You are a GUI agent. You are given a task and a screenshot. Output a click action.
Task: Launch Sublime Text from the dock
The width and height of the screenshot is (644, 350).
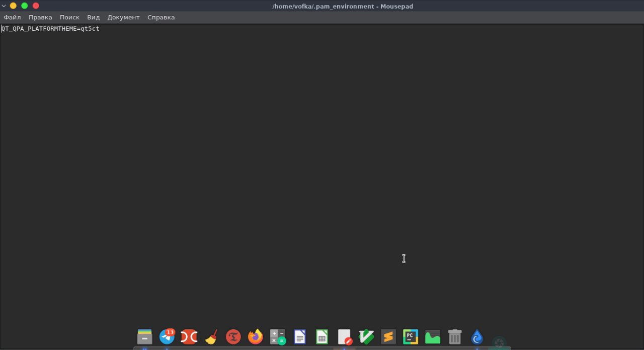(x=388, y=336)
